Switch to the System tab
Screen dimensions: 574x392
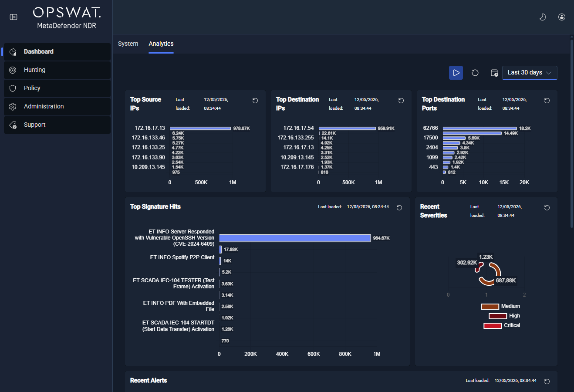tap(128, 44)
